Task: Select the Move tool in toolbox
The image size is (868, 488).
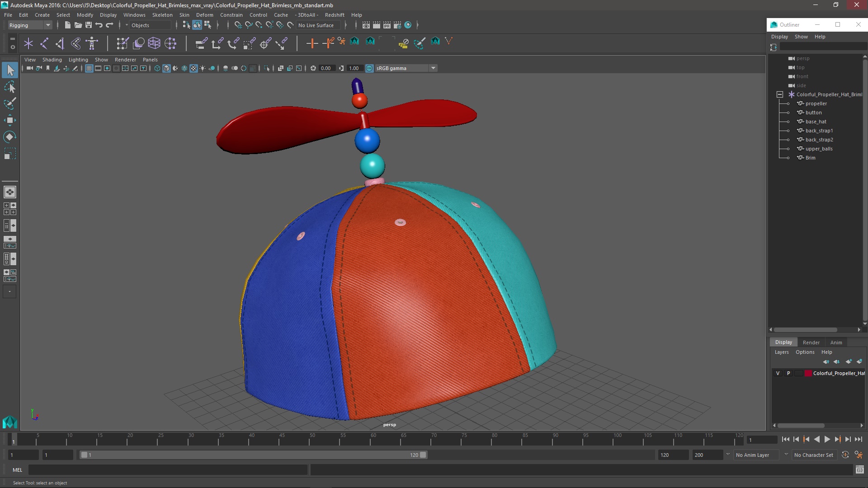Action: coord(9,120)
